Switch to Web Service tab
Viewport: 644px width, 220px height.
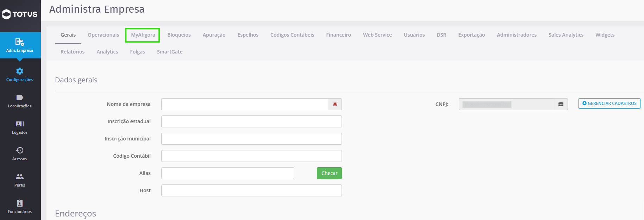(377, 35)
